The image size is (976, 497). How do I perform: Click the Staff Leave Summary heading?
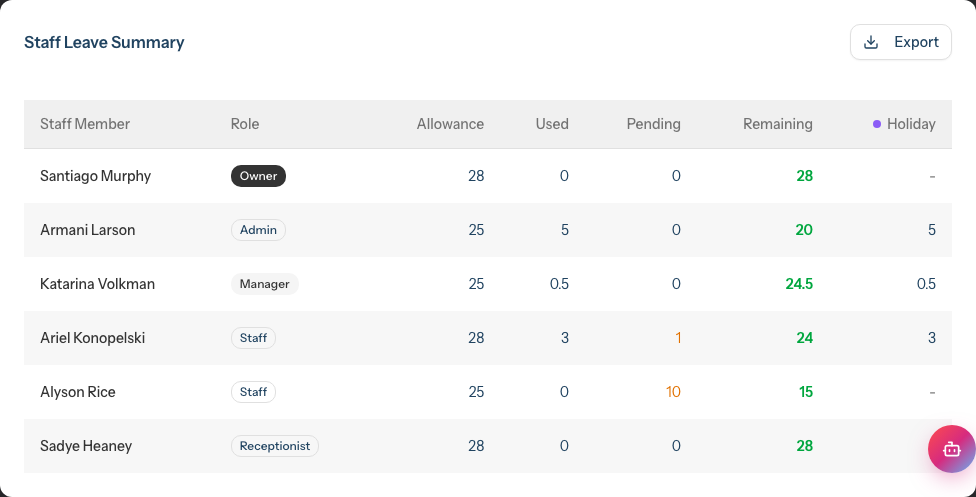tap(104, 42)
